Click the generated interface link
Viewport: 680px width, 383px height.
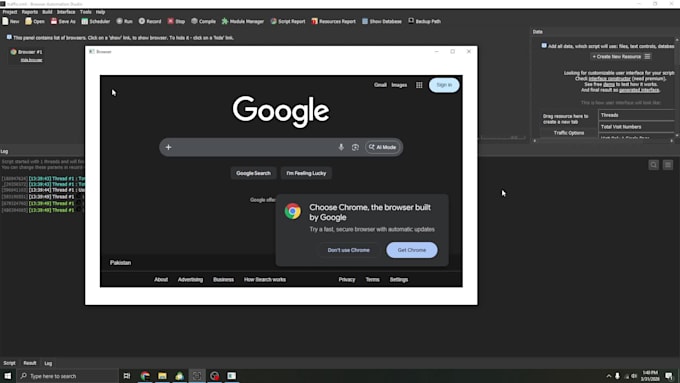639,90
